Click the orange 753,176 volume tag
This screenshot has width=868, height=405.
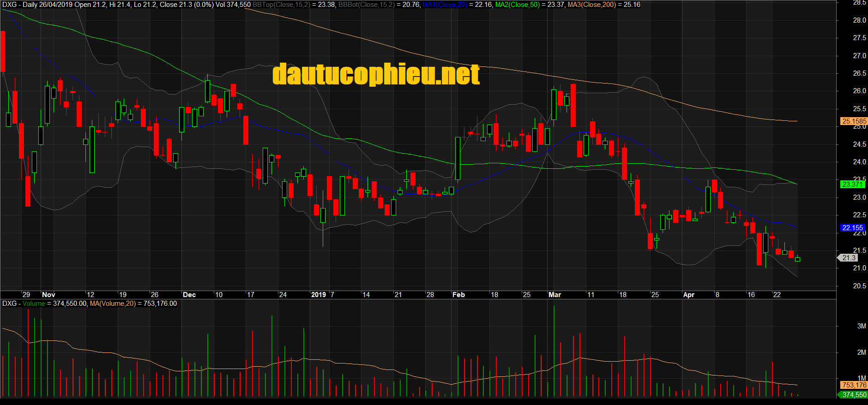(854, 385)
